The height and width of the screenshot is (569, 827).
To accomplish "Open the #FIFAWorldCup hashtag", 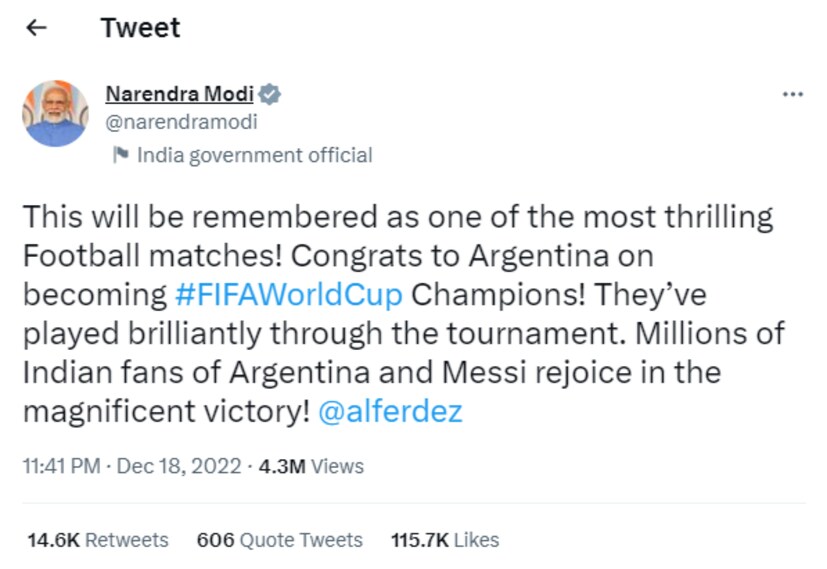I will [x=288, y=294].
